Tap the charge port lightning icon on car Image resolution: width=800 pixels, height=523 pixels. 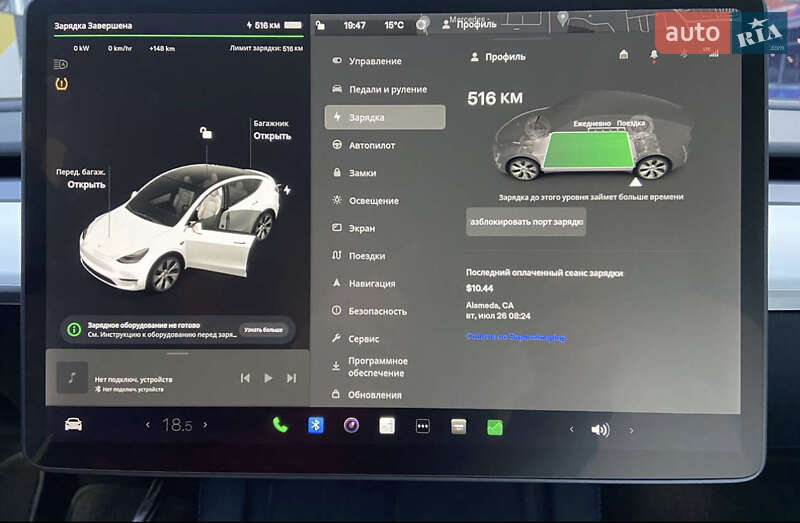coord(288,189)
